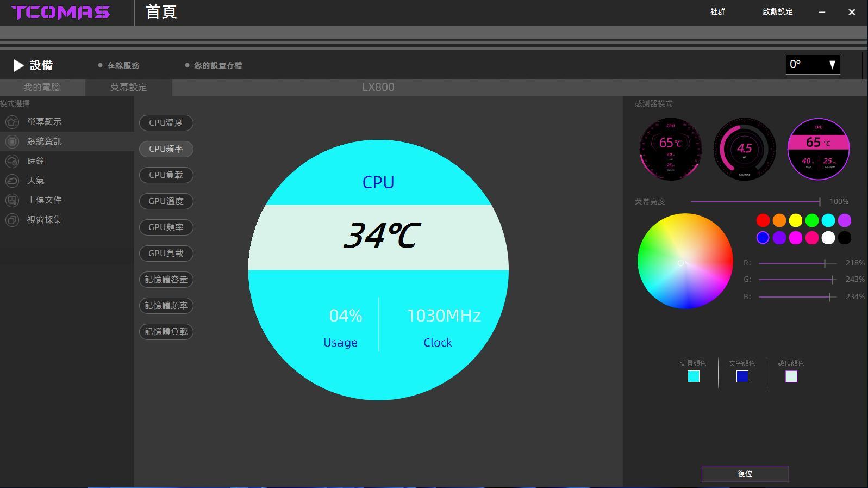This screenshot has height=488, width=868.
Task: Click the TCOMAS logo
Action: (x=60, y=12)
